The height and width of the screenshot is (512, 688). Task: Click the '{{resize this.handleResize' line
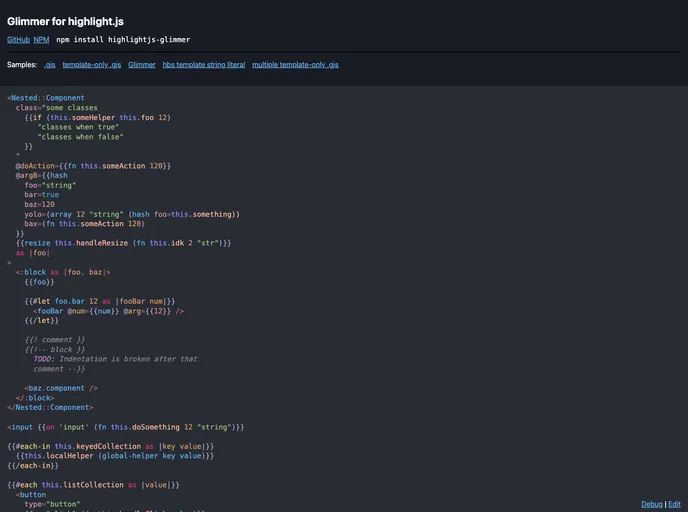[123, 243]
